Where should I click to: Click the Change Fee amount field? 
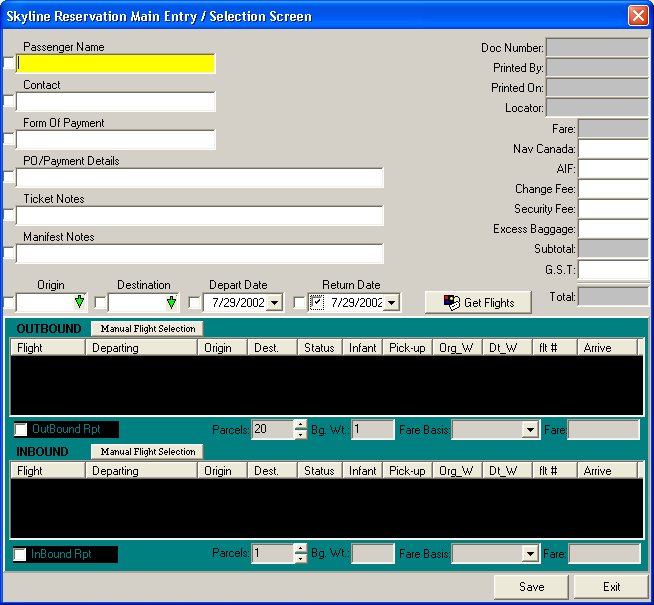613,189
